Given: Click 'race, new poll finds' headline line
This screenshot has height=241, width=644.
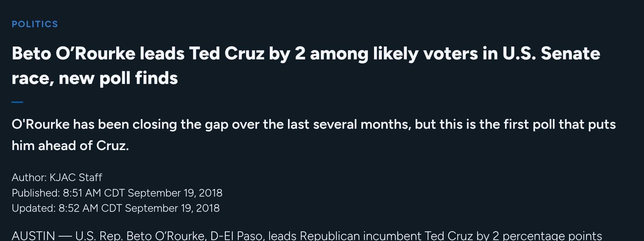Looking at the screenshot, I should 95,78.
